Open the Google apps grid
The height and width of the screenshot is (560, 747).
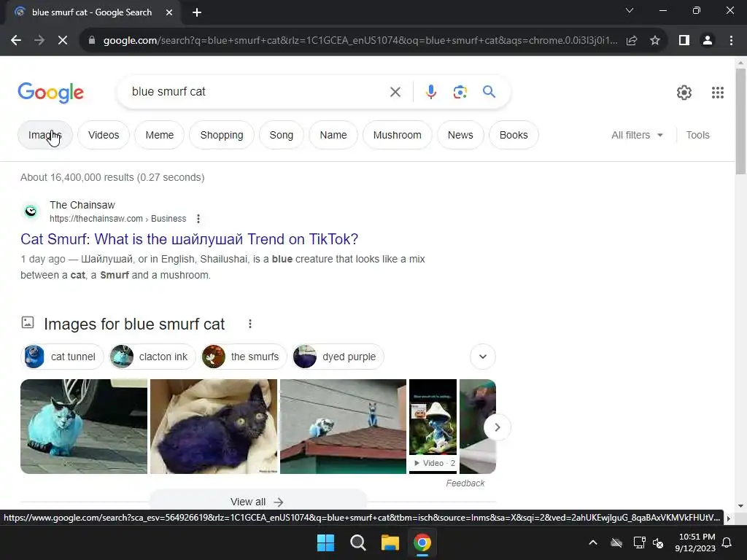pyautogui.click(x=718, y=93)
